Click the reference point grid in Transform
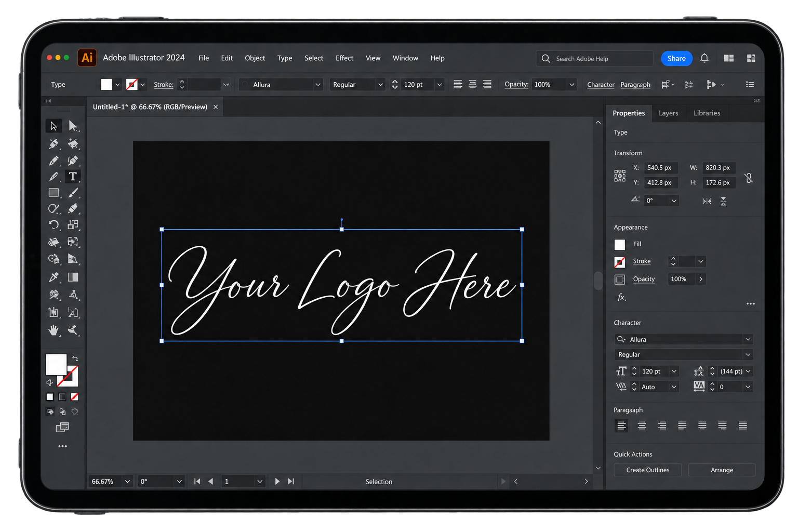Viewport: 798px width, 532px height. pyautogui.click(x=620, y=176)
